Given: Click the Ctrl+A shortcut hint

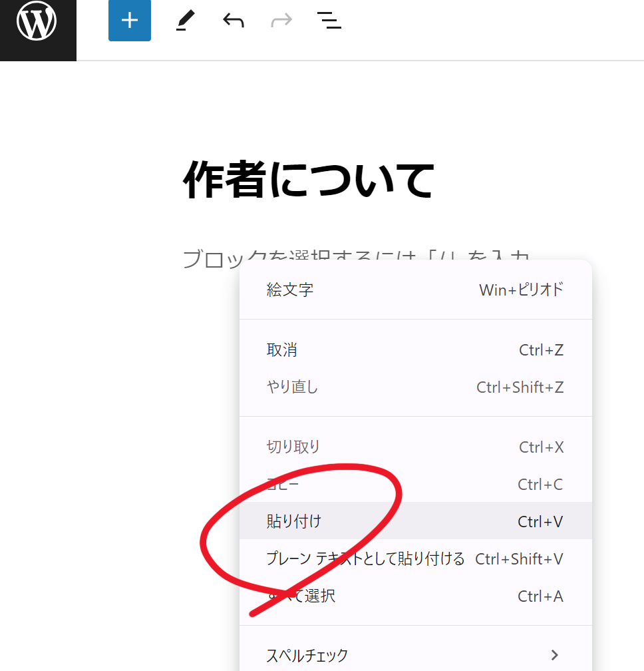Looking at the screenshot, I should (540, 596).
